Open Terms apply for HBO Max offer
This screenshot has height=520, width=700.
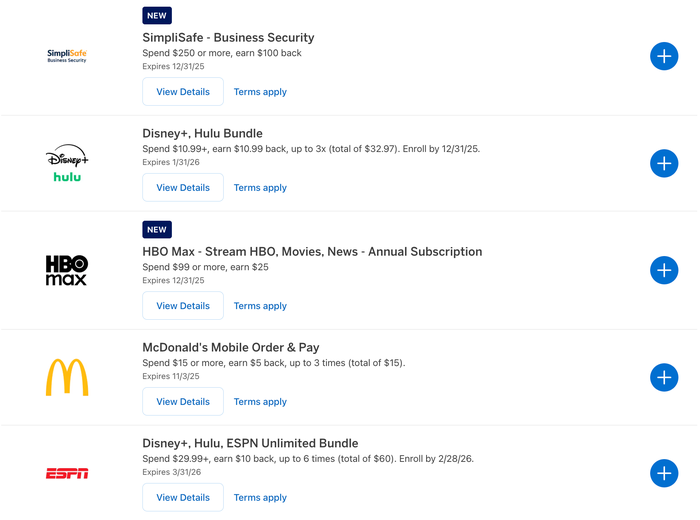[x=260, y=306]
